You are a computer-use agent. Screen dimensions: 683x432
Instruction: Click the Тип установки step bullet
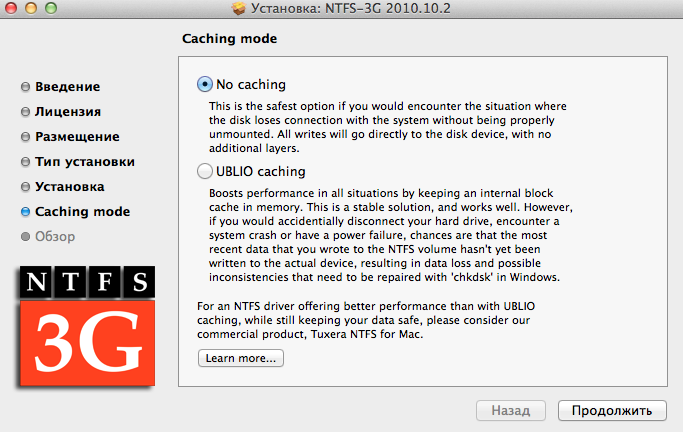coord(25,162)
